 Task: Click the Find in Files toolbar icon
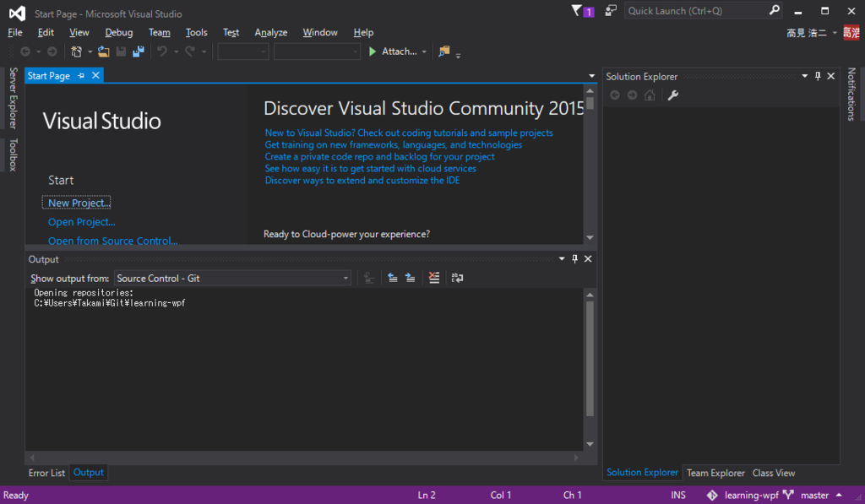(443, 51)
